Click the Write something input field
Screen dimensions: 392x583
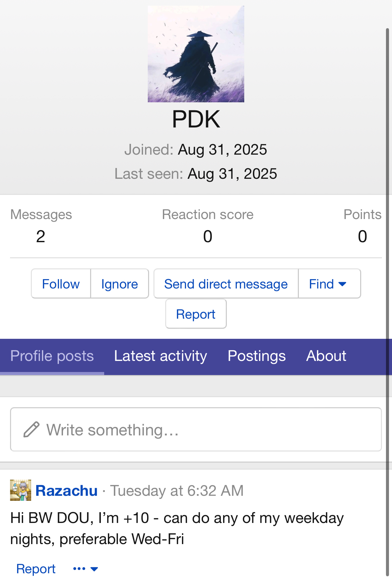(x=196, y=430)
